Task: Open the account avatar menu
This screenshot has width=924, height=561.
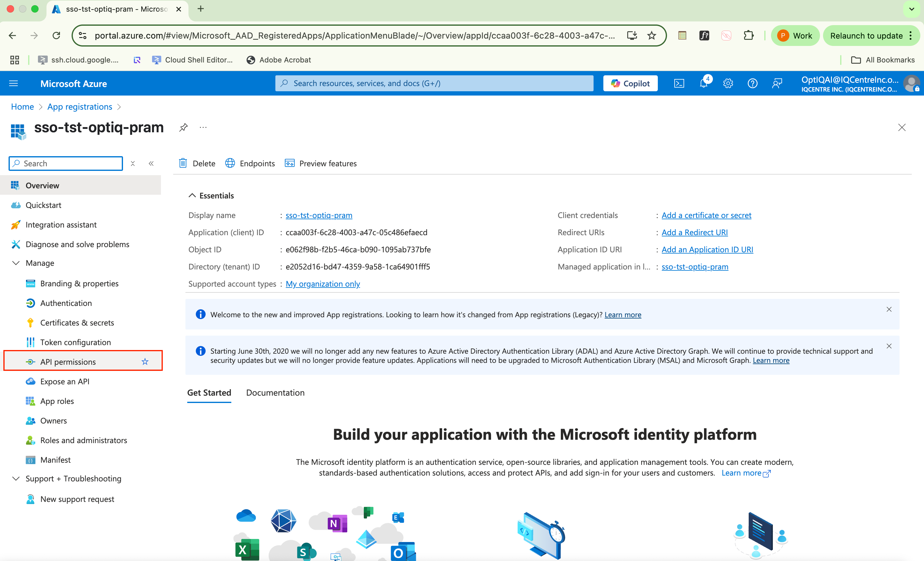Action: pos(911,83)
